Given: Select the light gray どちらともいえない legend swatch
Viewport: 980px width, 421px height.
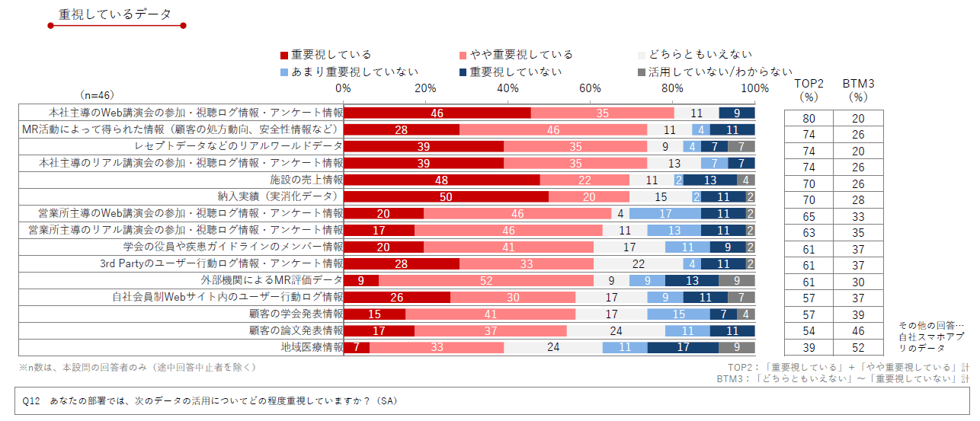Looking at the screenshot, I should click(x=642, y=55).
